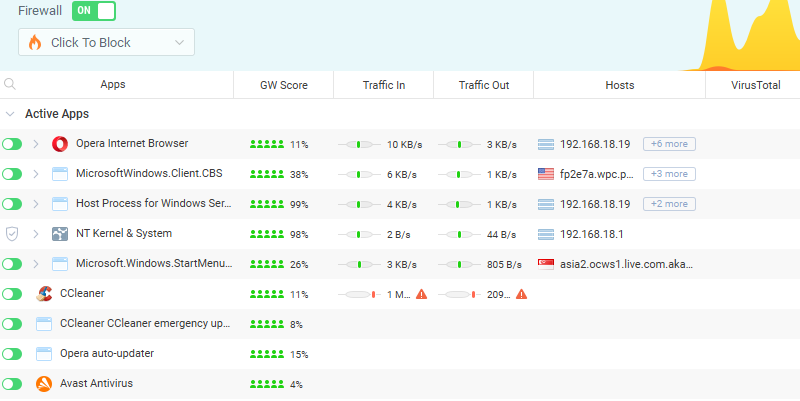Expand the MicrosoftWindows.Client.CBS row
Image resolution: width=800 pixels, height=401 pixels.
click(x=35, y=174)
